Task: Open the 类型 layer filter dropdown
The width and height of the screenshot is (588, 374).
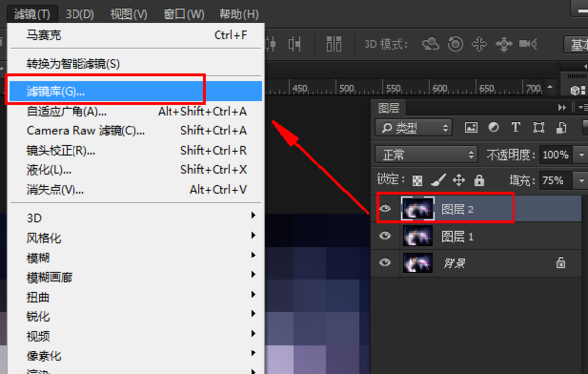Action: coord(414,128)
